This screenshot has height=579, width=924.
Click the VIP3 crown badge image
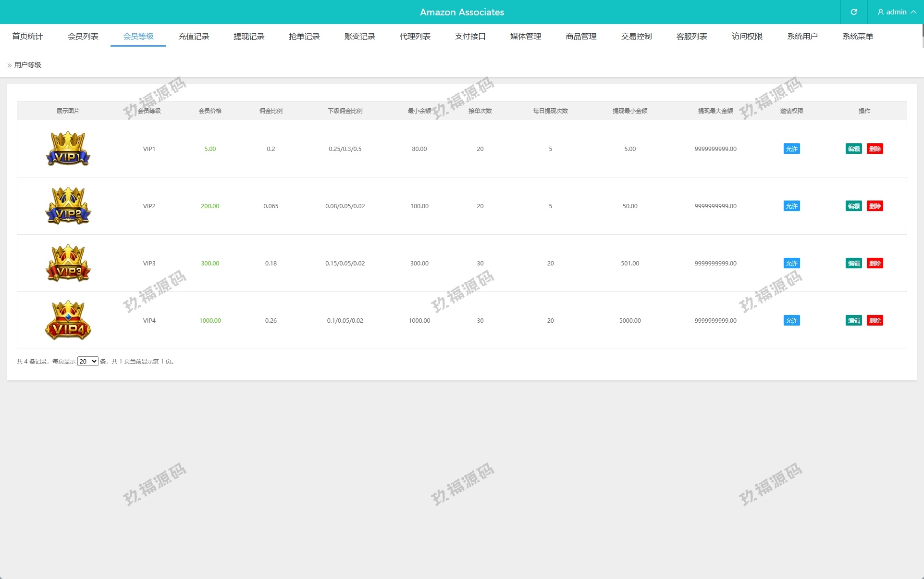coord(68,263)
